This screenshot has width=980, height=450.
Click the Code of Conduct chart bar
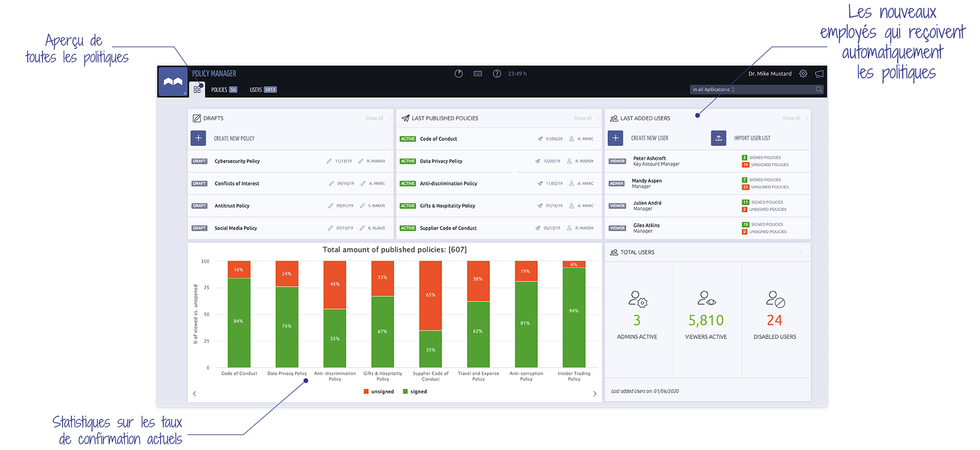239,314
